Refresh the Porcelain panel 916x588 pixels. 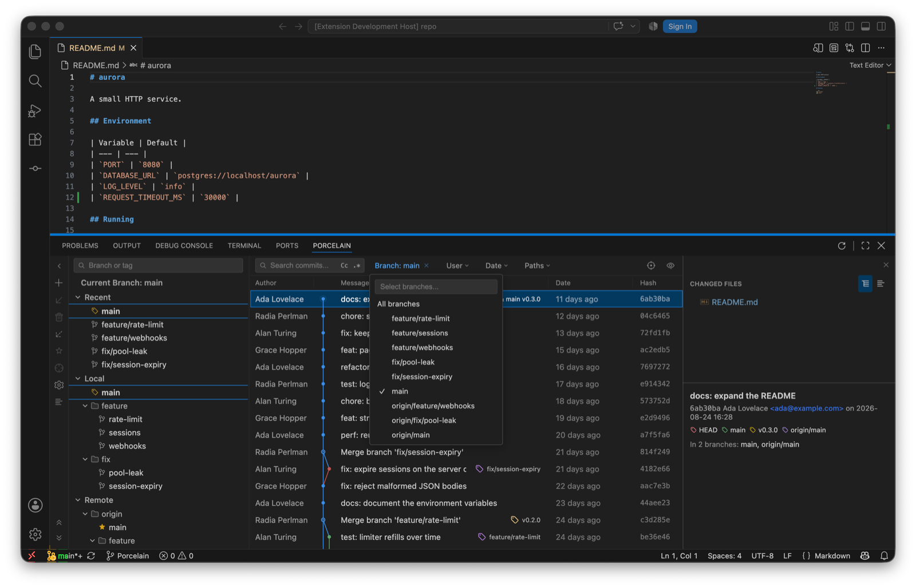pos(842,246)
